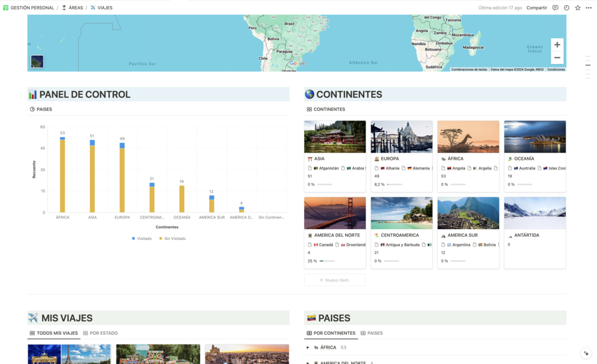The height and width of the screenshot is (364, 597).
Task: Select the POR CONTINENTES tab
Action: [331, 333]
